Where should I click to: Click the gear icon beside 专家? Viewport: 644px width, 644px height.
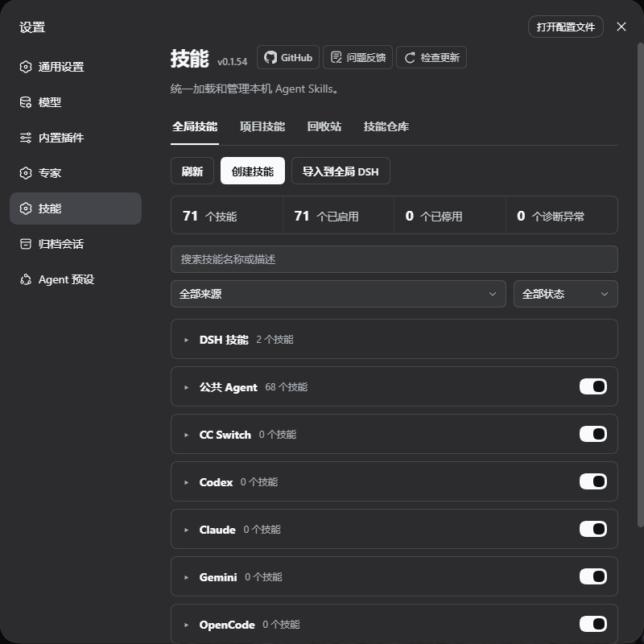point(26,173)
